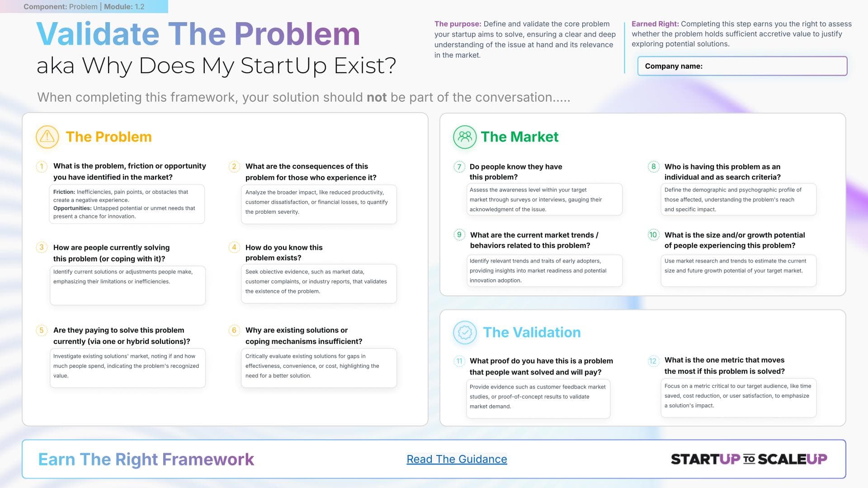This screenshot has width=868, height=488.
Task: Click the answer box for problem consequences
Action: tap(319, 204)
